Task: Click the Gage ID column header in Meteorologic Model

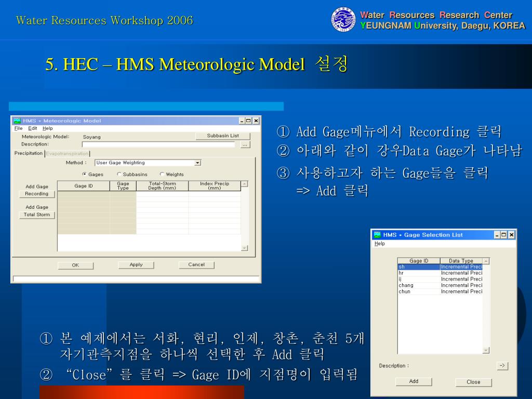Action: pyautogui.click(x=84, y=186)
